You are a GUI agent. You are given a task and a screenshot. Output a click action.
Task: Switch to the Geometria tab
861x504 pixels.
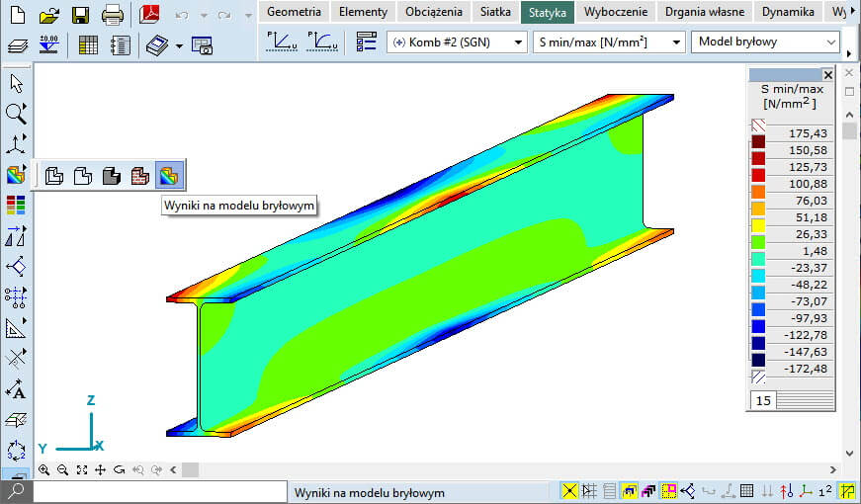(x=294, y=12)
